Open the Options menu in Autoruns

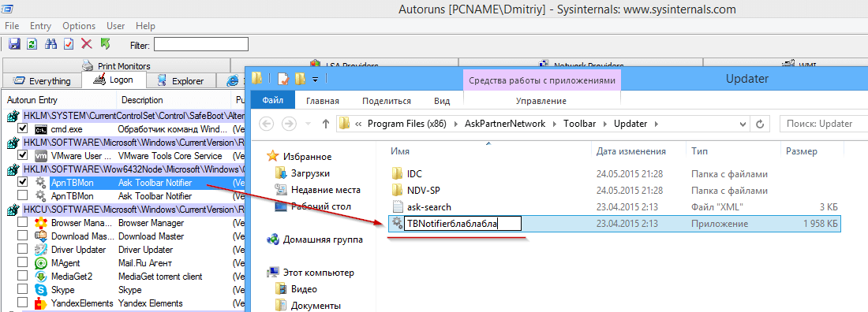coord(79,26)
